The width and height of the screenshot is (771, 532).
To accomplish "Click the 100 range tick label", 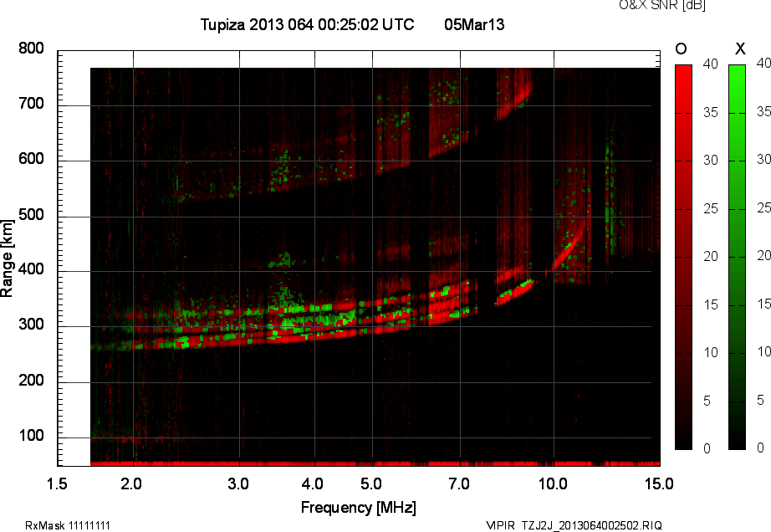I will 31,436.
